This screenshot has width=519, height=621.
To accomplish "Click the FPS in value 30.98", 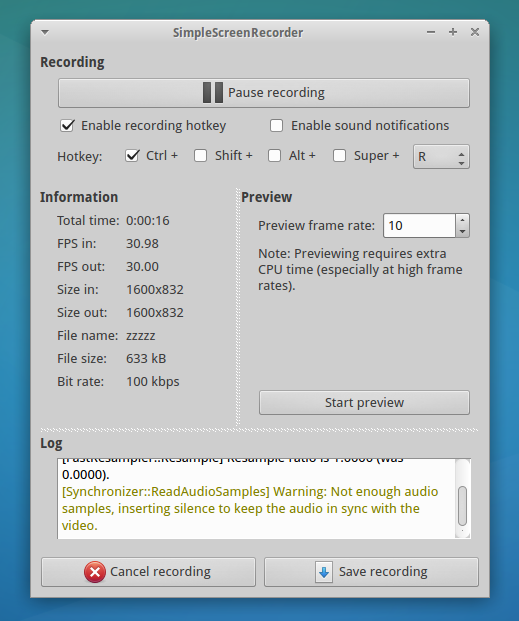I will (142, 244).
